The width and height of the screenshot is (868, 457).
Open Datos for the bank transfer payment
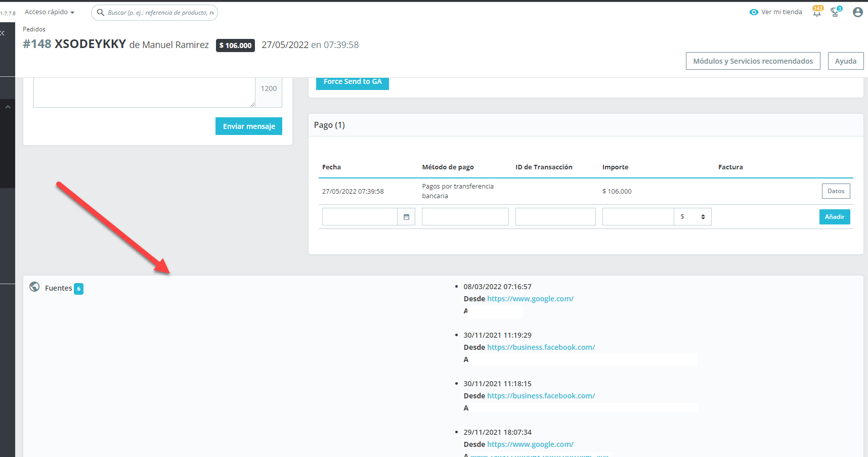pyautogui.click(x=836, y=191)
